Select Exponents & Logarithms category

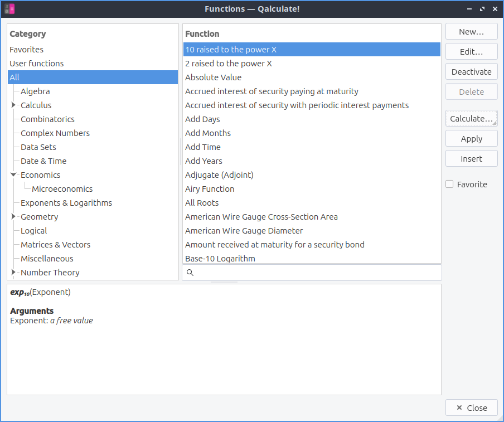click(66, 203)
